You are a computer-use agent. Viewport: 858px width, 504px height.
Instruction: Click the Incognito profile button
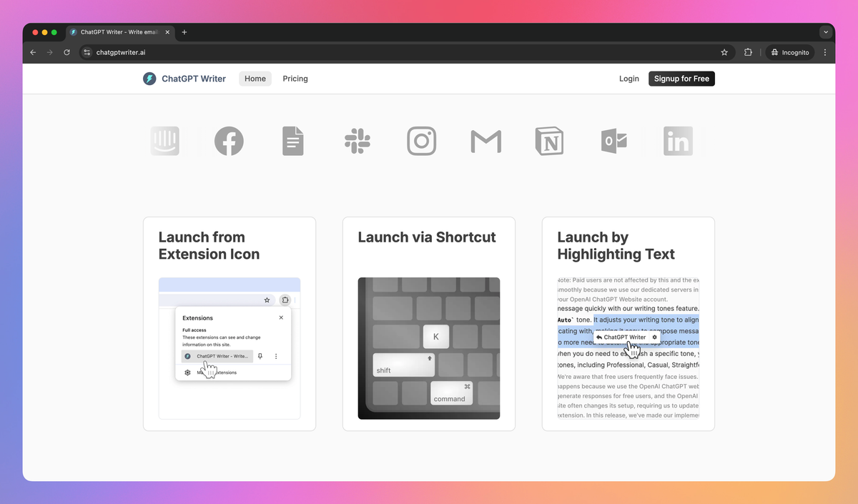(790, 52)
